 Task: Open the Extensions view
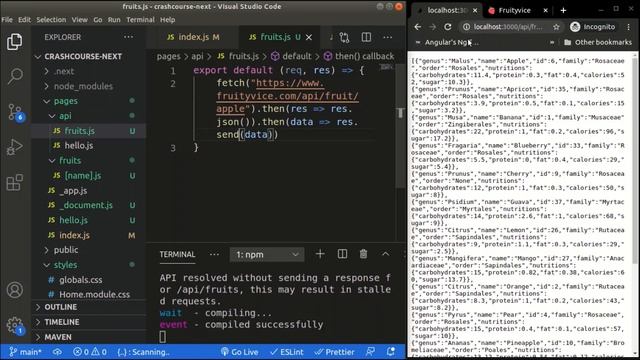[15, 182]
